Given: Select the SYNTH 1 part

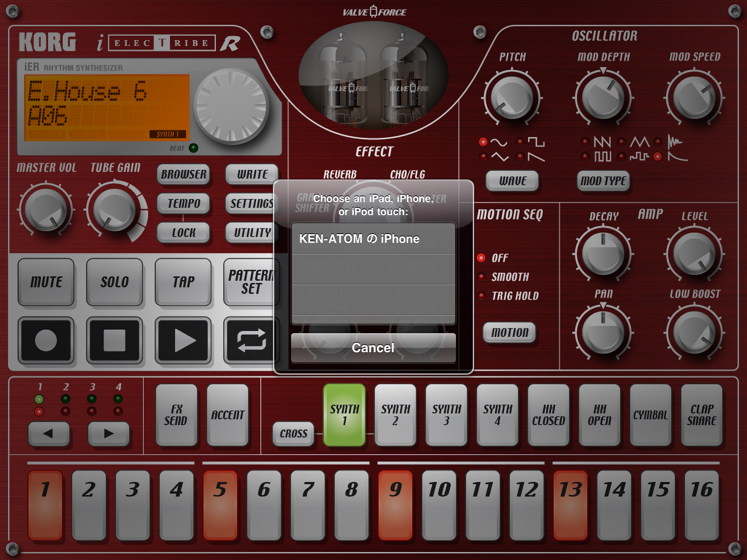Looking at the screenshot, I should coord(344,415).
